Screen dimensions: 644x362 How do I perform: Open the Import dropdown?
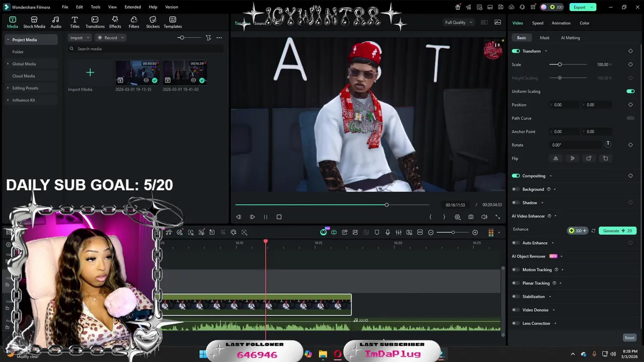79,38
